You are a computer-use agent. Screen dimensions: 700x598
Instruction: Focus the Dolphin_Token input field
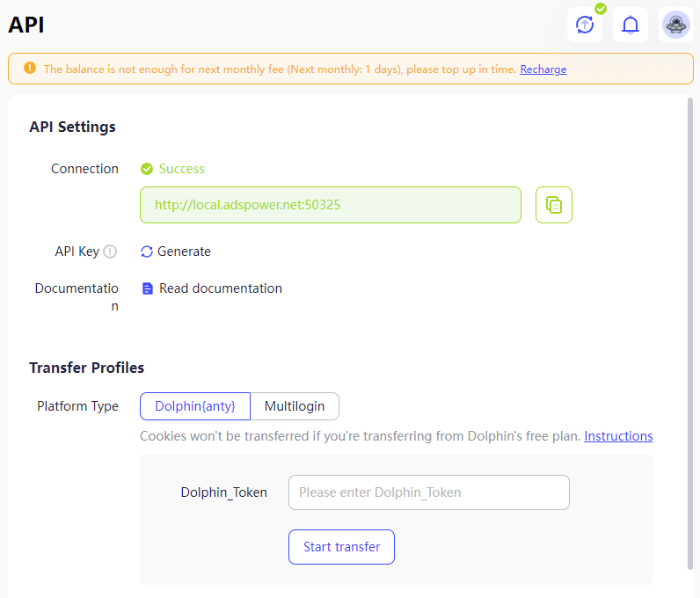[429, 492]
